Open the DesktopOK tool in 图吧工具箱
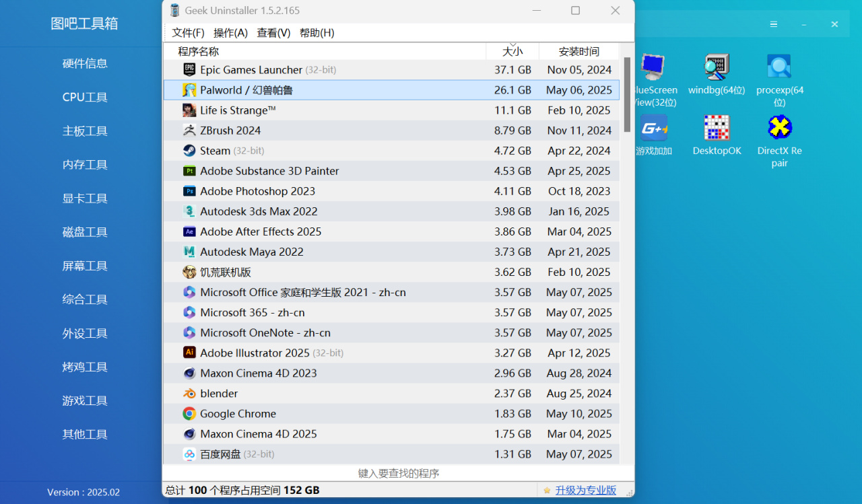This screenshot has width=862, height=504. (717, 135)
